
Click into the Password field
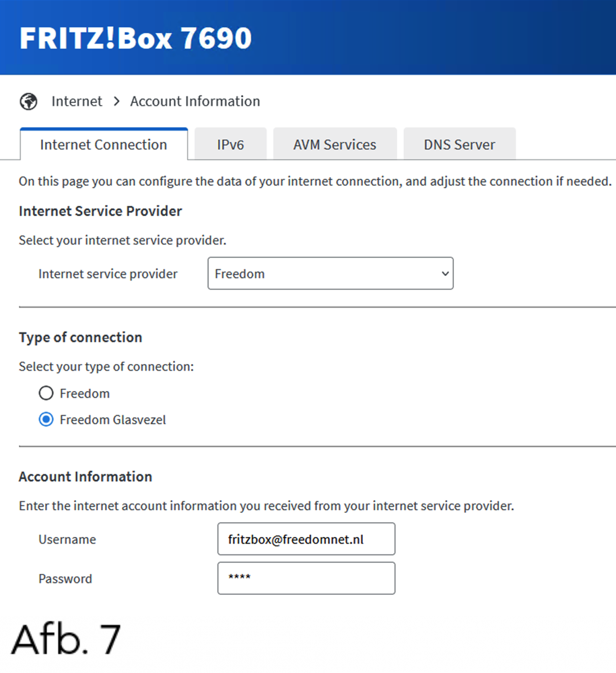click(306, 578)
